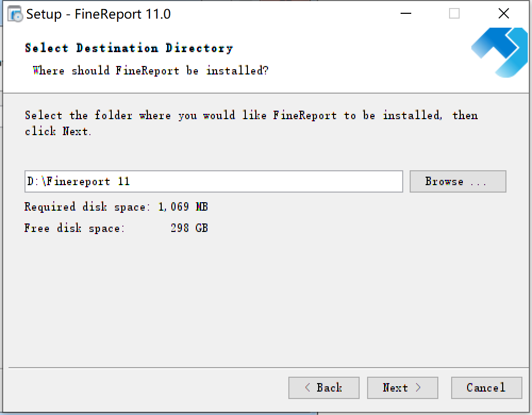Screen dimensions: 532x415
Task: Click the "then click Next" instruction phrase
Action: coord(59,131)
